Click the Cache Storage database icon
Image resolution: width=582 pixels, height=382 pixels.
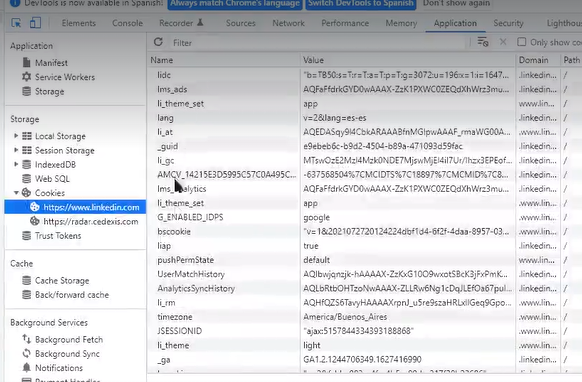[26, 280]
